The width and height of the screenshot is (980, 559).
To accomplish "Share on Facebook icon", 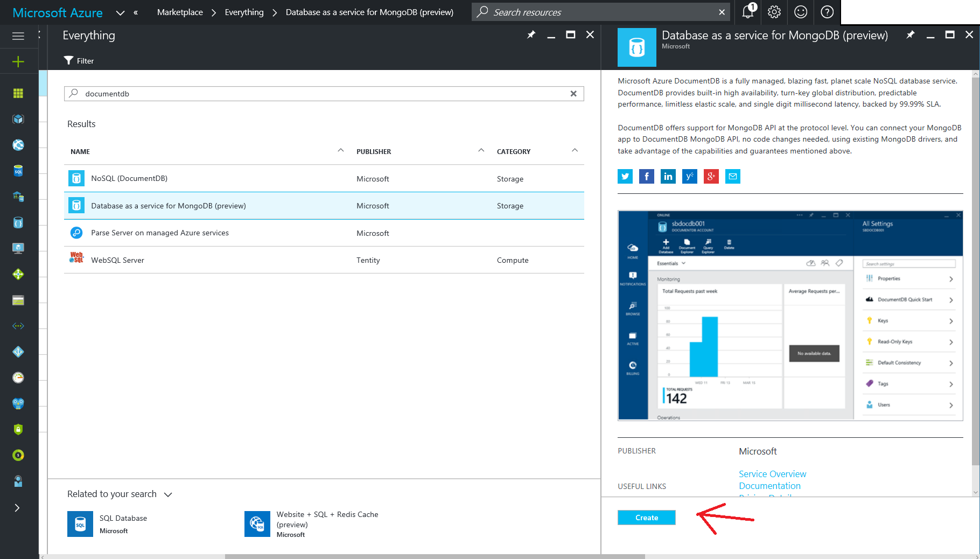I will coord(647,176).
